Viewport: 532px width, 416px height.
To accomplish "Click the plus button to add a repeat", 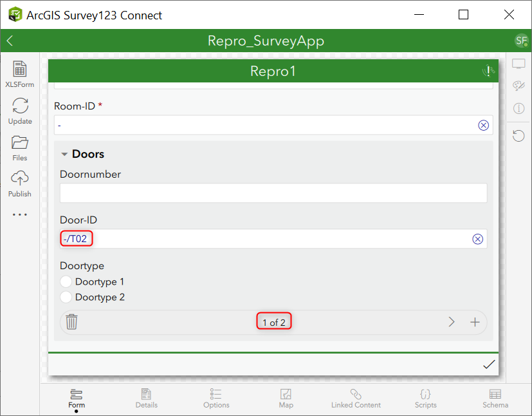I will [475, 321].
